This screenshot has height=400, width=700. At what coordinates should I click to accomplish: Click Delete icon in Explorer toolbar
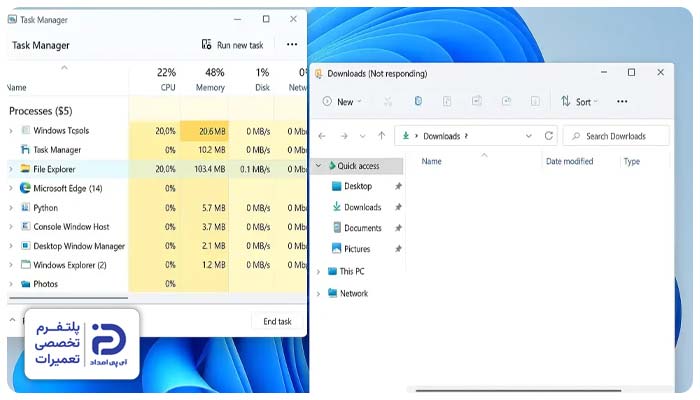535,101
